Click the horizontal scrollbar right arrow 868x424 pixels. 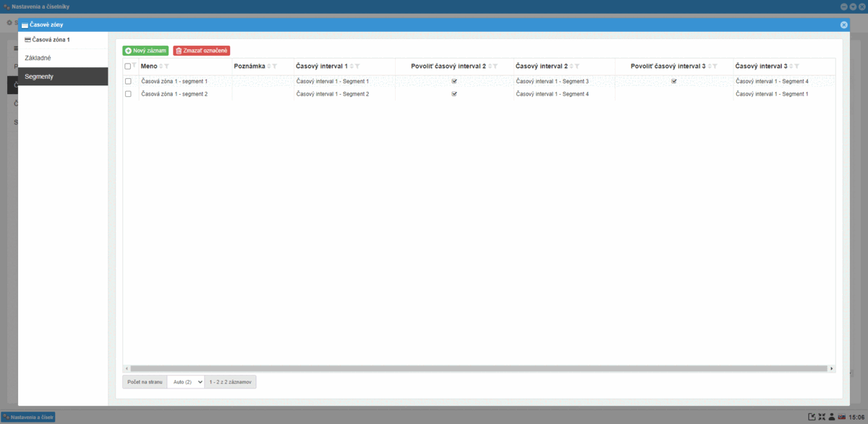831,369
